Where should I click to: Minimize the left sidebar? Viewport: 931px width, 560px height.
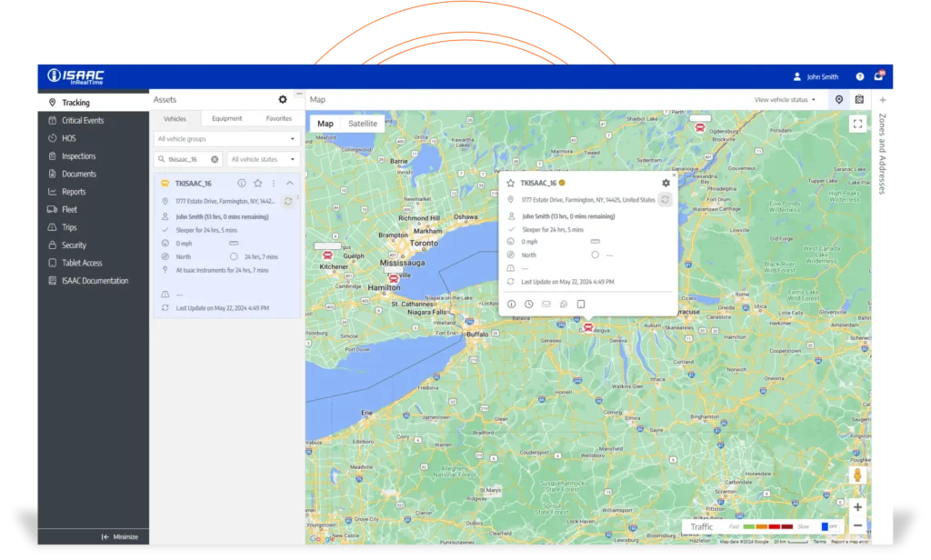point(119,536)
